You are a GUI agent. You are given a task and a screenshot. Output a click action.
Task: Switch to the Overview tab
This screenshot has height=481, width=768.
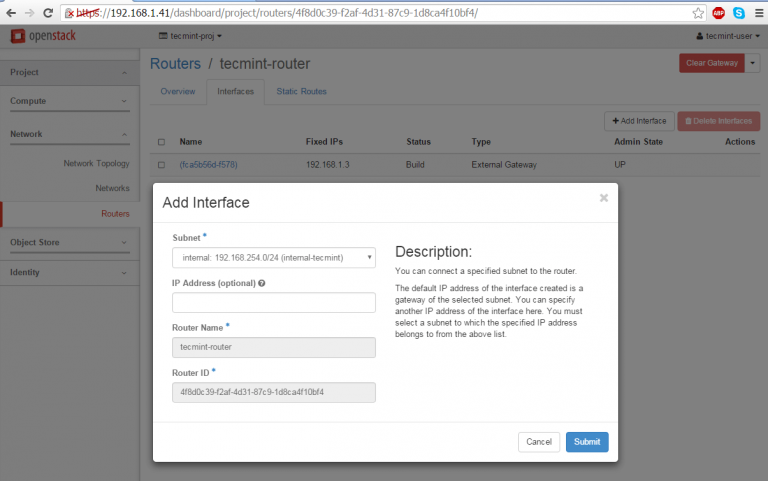[178, 91]
